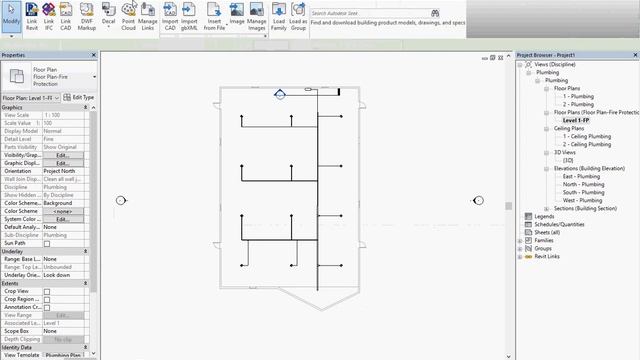Open 1 - Plumbing floor plan

click(x=578, y=96)
